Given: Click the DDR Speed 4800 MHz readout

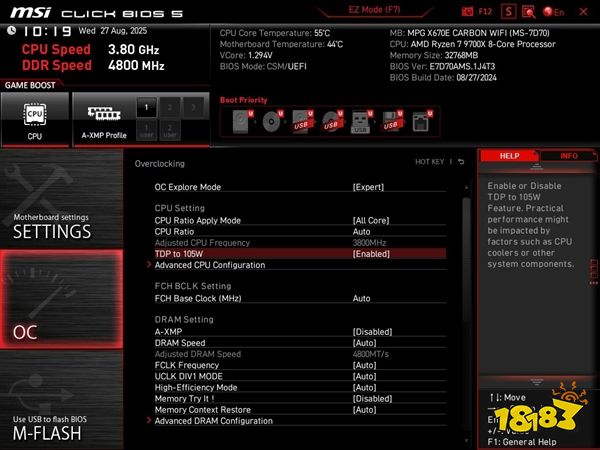Looking at the screenshot, I should click(93, 65).
